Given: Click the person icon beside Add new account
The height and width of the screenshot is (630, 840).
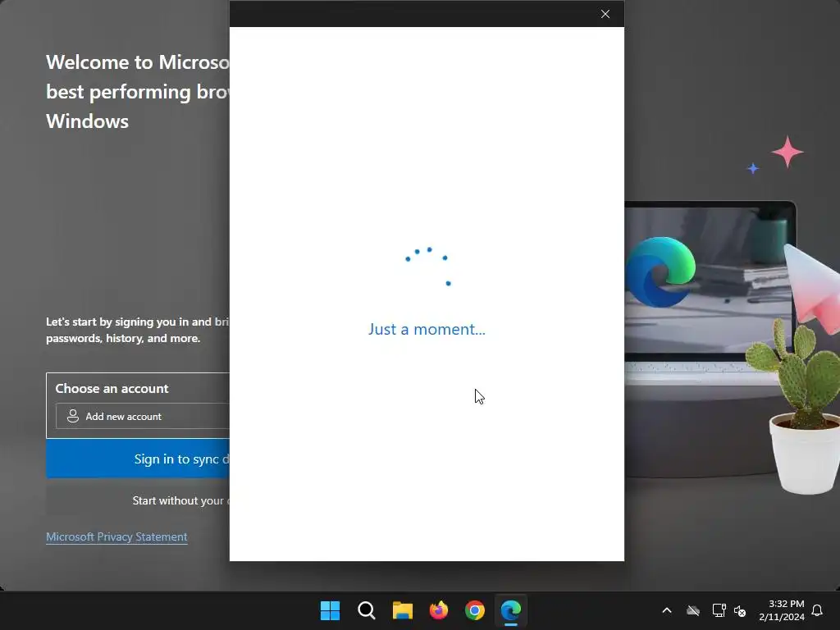Looking at the screenshot, I should (73, 416).
